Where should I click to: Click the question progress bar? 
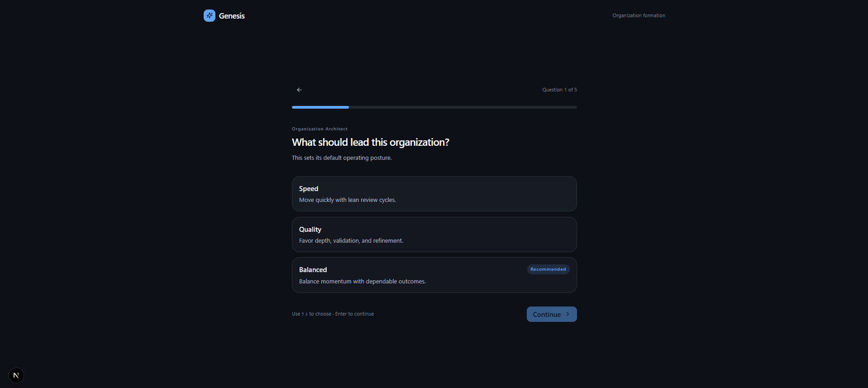[x=434, y=107]
